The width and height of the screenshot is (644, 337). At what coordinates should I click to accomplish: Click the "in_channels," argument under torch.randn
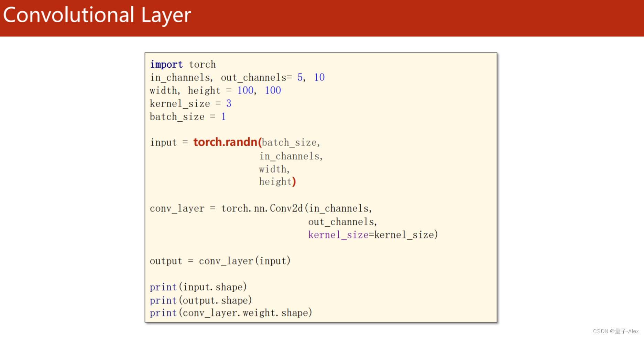tap(291, 156)
